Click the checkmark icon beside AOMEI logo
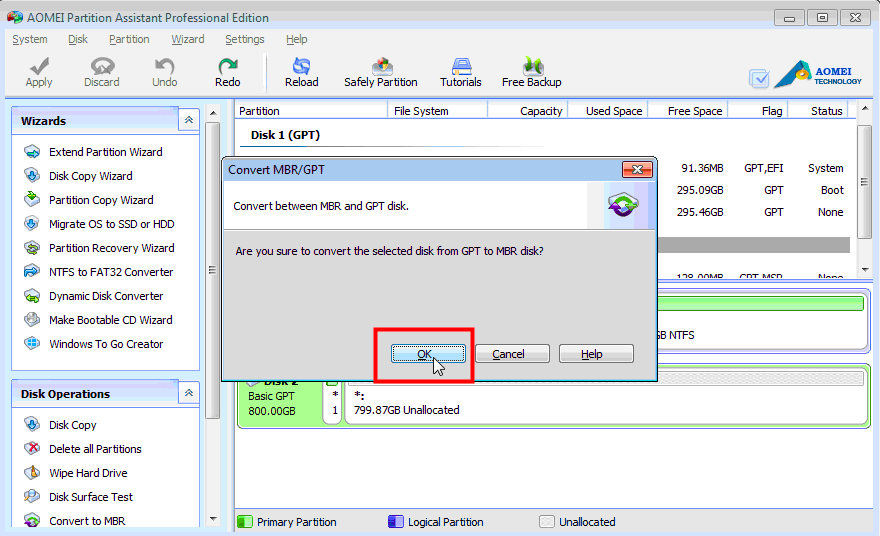This screenshot has height=536, width=880. click(759, 78)
